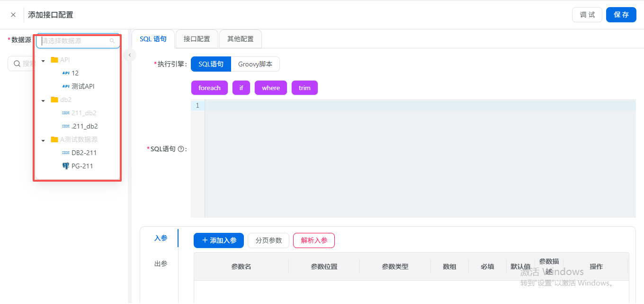Collapse the A测试数据源 folder arrow

[x=43, y=140]
